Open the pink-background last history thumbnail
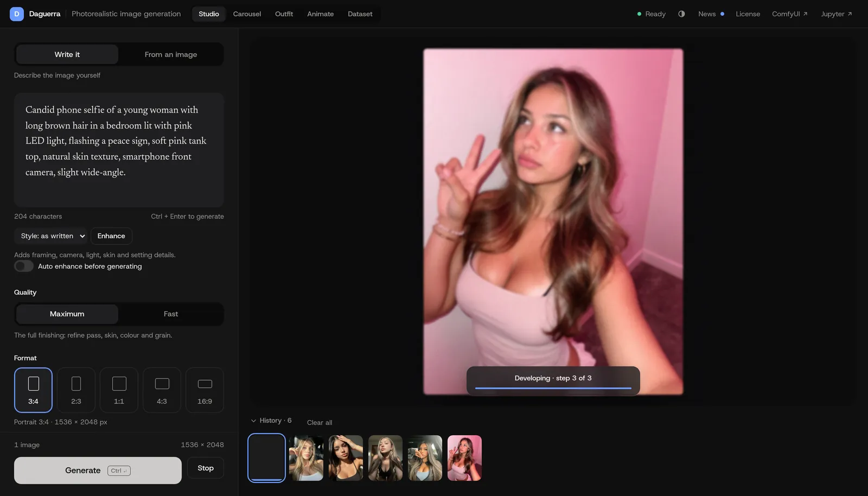Image resolution: width=868 pixels, height=496 pixels. click(x=464, y=457)
